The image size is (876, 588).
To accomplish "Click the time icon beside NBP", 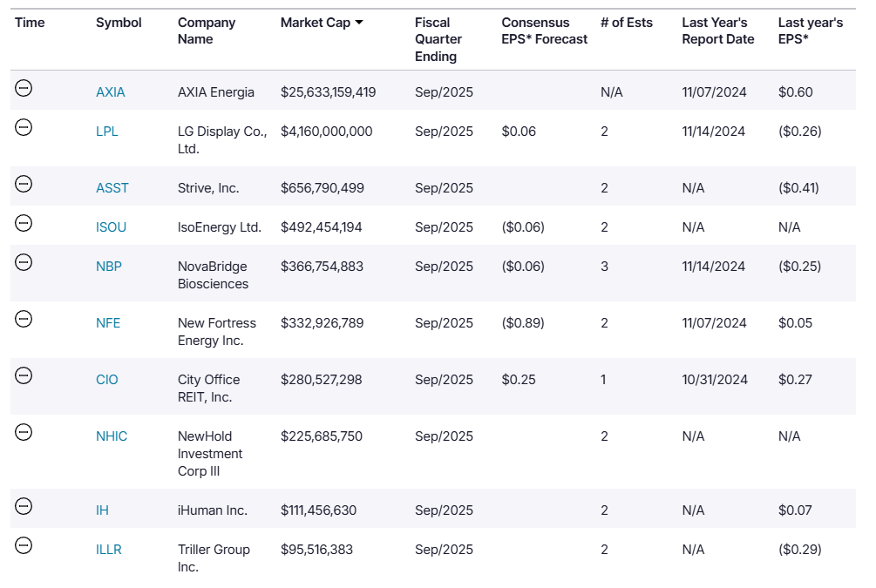I will click(24, 262).
